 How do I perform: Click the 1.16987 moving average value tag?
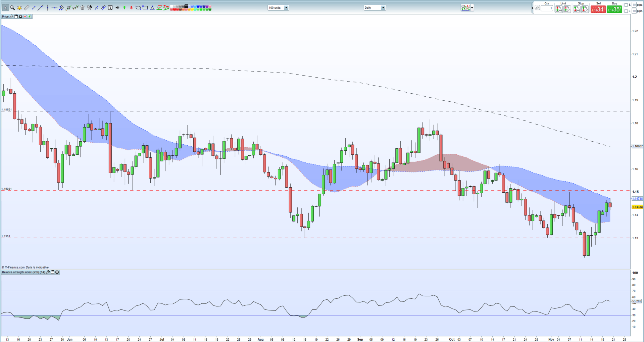click(637, 146)
